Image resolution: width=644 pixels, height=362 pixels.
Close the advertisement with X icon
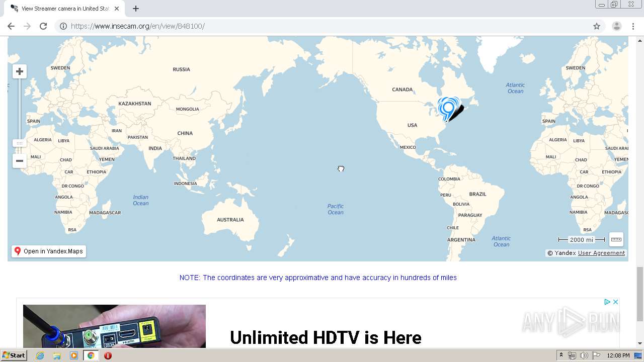pos(615,302)
